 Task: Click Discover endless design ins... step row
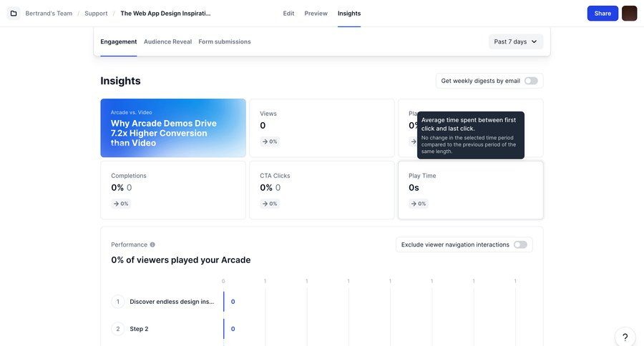pos(172,302)
